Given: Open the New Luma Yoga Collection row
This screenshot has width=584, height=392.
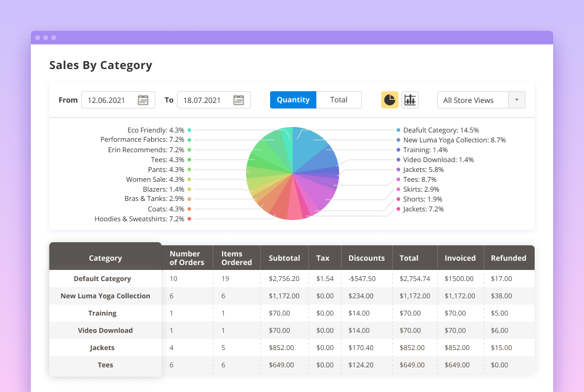Looking at the screenshot, I should (x=105, y=296).
